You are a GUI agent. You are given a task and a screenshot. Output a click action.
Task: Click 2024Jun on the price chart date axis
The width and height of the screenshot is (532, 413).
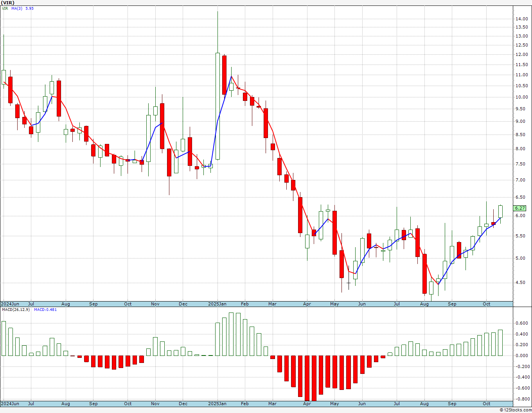click(10, 304)
